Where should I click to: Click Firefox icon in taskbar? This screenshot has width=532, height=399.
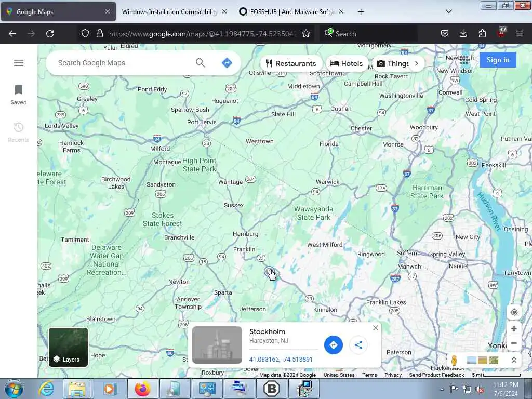(x=142, y=389)
